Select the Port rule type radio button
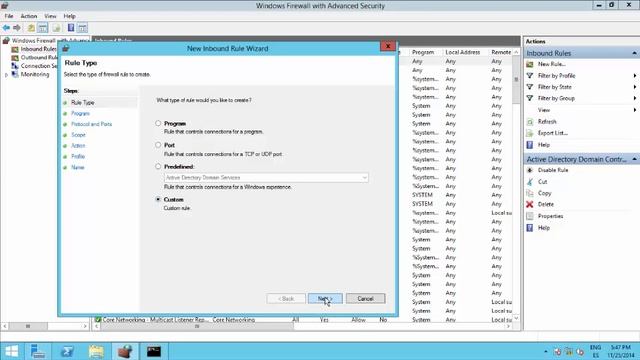 coord(158,145)
